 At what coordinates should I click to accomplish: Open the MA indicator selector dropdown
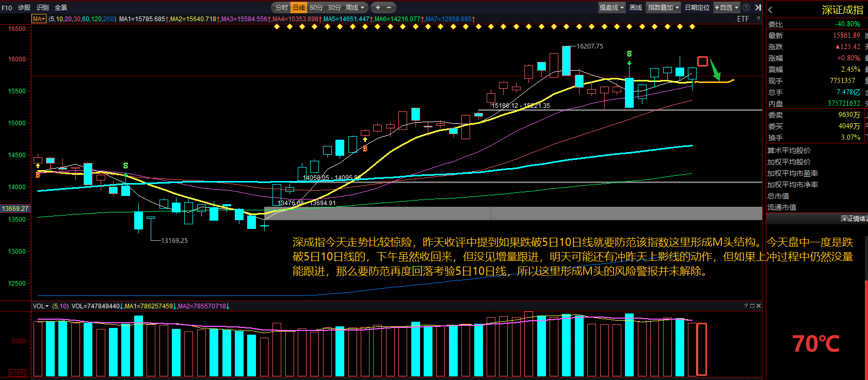click(39, 19)
